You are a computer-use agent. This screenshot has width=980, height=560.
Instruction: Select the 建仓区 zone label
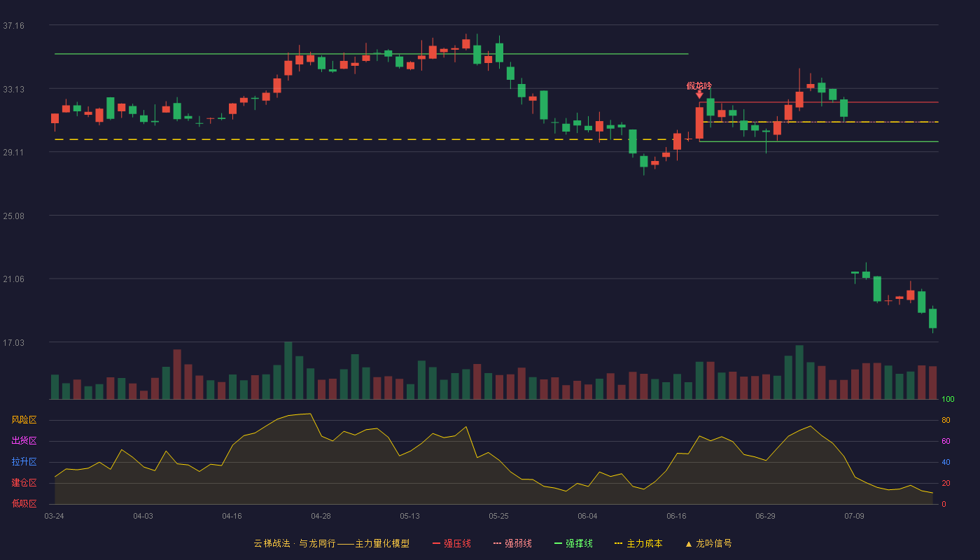24,483
